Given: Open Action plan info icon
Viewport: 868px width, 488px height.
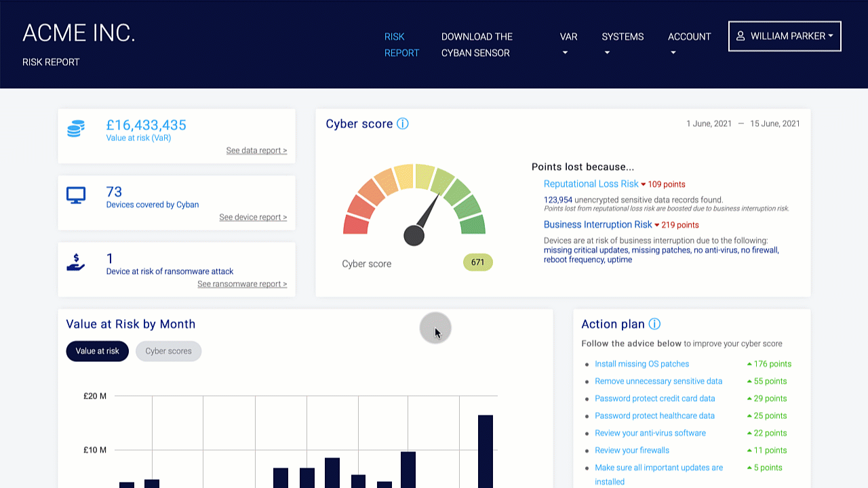Looking at the screenshot, I should coord(654,324).
